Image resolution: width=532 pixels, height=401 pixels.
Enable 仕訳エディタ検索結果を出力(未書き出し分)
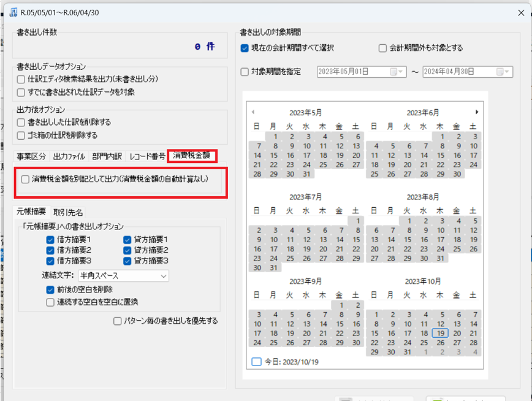[21, 80]
